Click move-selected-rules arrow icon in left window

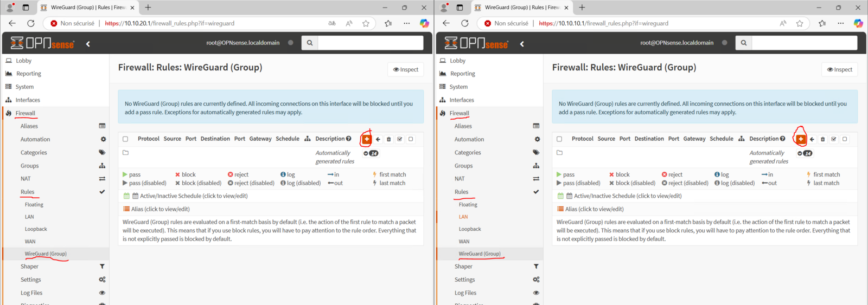pyautogui.click(x=378, y=139)
